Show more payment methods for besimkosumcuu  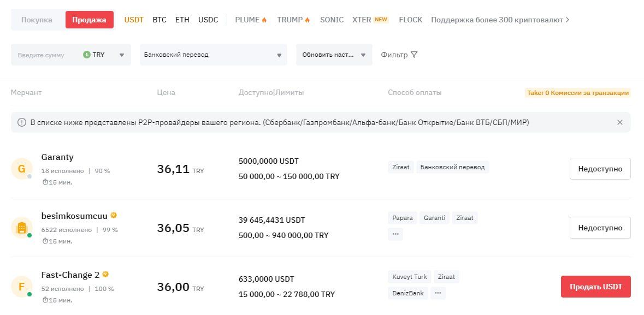[395, 234]
